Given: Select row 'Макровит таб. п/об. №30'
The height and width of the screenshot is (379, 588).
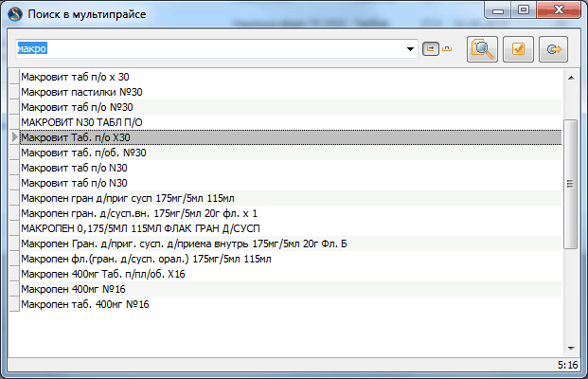Looking at the screenshot, I should [291, 153].
